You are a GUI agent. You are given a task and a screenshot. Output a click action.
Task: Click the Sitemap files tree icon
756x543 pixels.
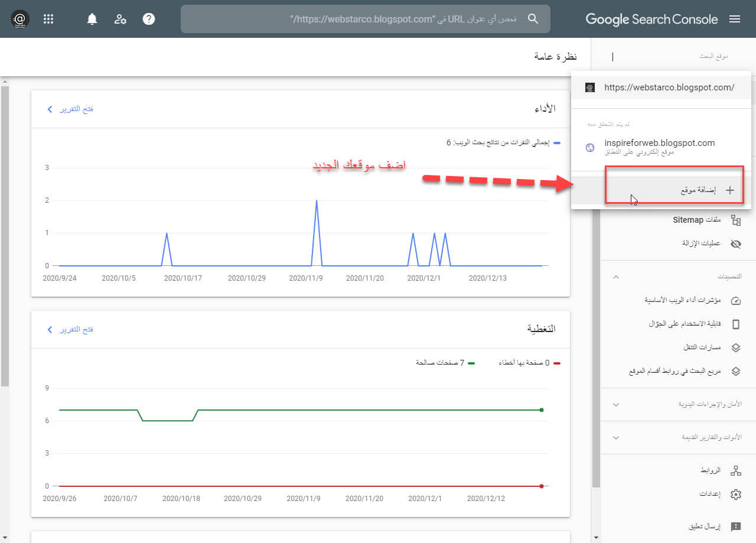[735, 220]
